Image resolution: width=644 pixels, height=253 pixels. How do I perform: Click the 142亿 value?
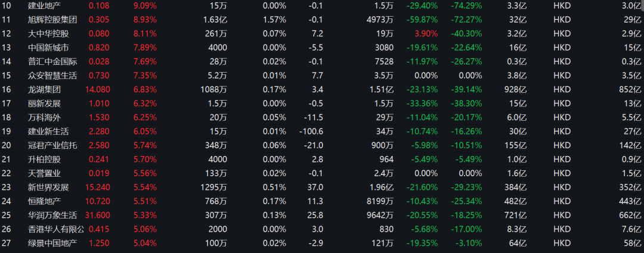(x=630, y=145)
